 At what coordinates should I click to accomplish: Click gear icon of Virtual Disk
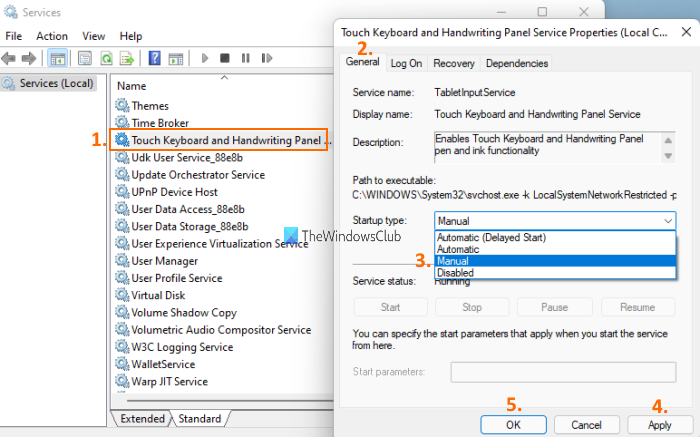pyautogui.click(x=122, y=295)
